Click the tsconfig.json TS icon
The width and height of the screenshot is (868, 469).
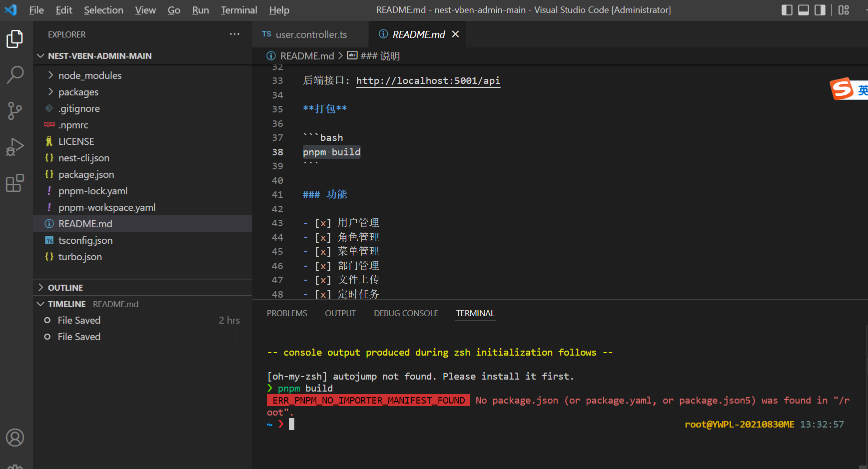49,240
